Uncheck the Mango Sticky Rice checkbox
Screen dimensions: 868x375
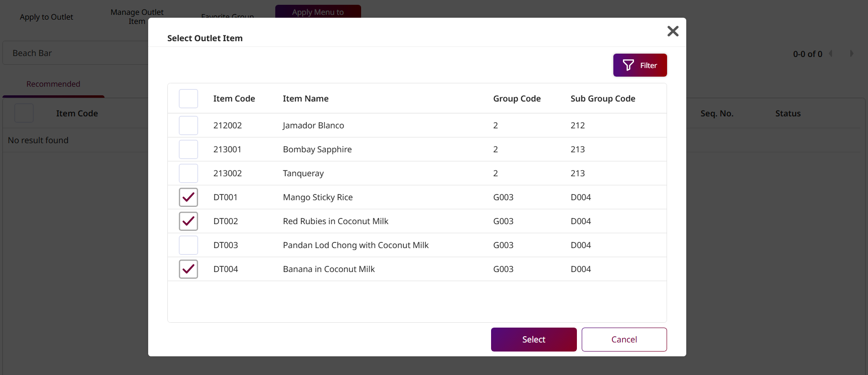click(x=188, y=197)
